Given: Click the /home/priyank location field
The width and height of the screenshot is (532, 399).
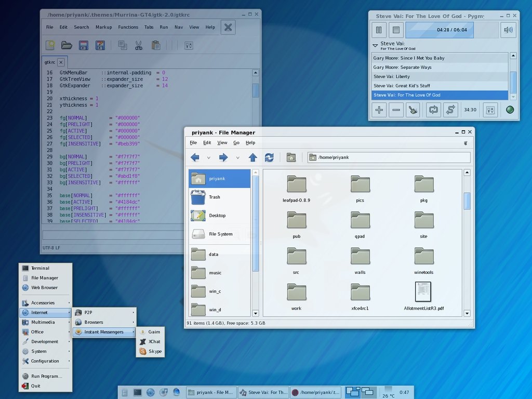Looking at the screenshot, I should click(389, 157).
